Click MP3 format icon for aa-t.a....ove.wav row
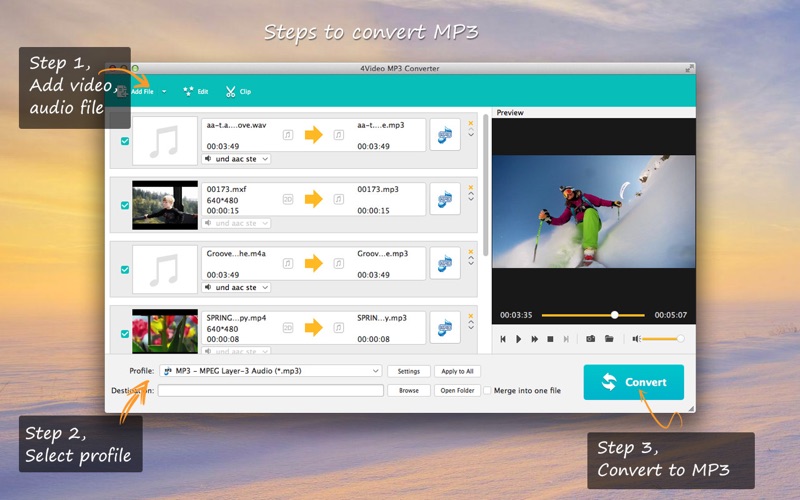Image resolution: width=800 pixels, height=500 pixels. point(445,135)
